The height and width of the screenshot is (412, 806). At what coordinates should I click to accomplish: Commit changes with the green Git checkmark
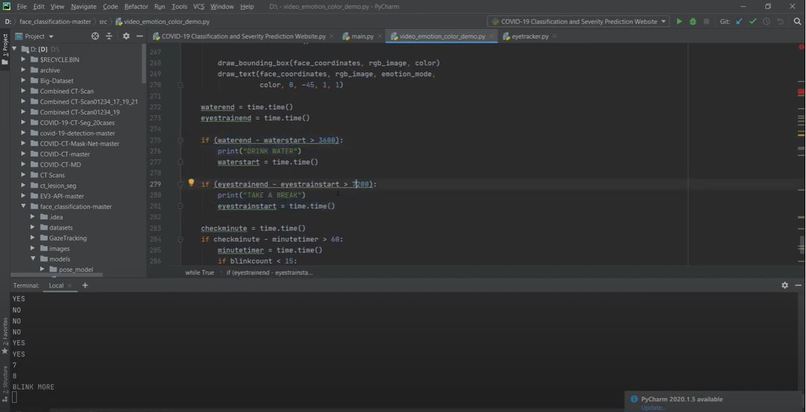tap(753, 22)
